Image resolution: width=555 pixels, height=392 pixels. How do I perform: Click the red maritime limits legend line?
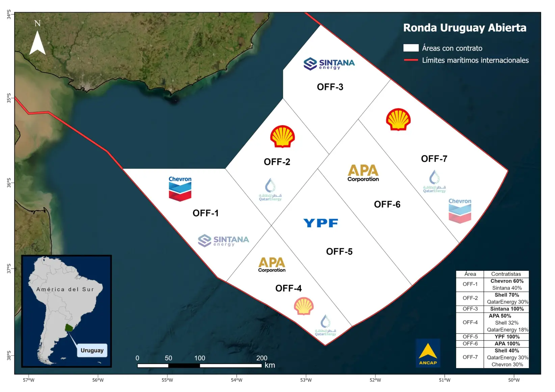click(411, 60)
